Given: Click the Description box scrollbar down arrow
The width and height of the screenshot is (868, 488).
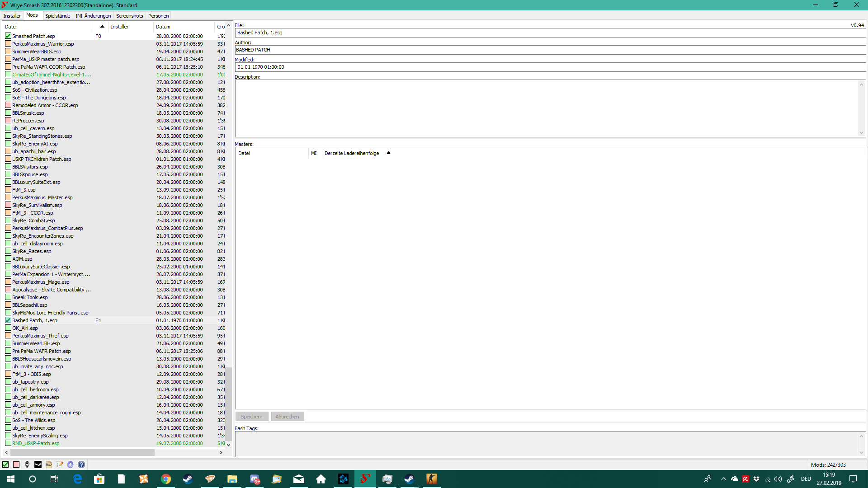Looking at the screenshot, I should [861, 133].
